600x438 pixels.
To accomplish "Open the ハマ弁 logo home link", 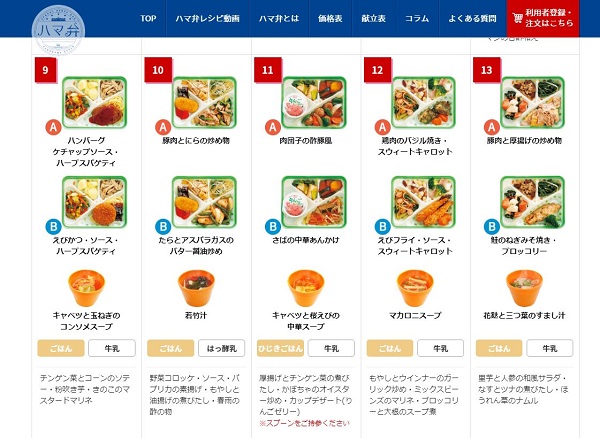I will (x=58, y=30).
